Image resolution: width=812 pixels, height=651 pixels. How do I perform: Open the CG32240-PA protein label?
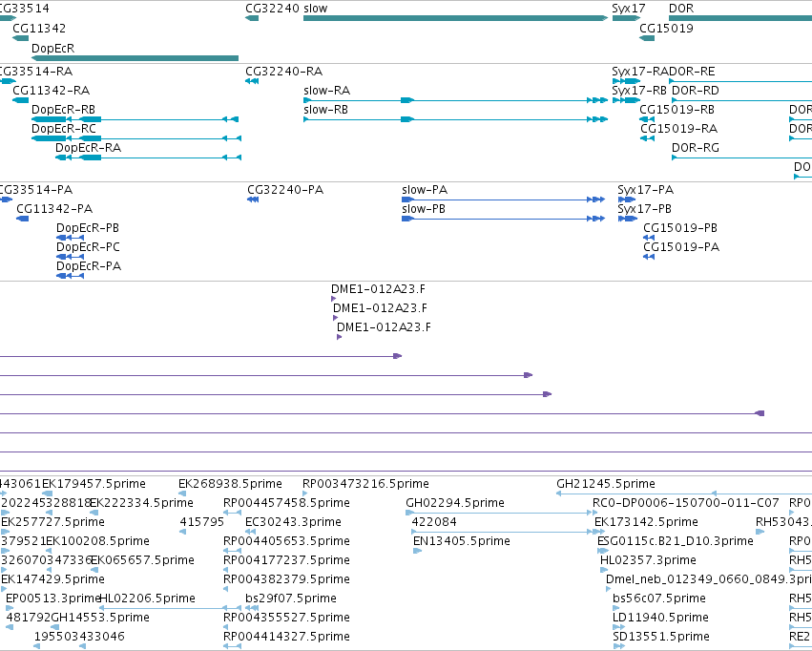point(285,190)
